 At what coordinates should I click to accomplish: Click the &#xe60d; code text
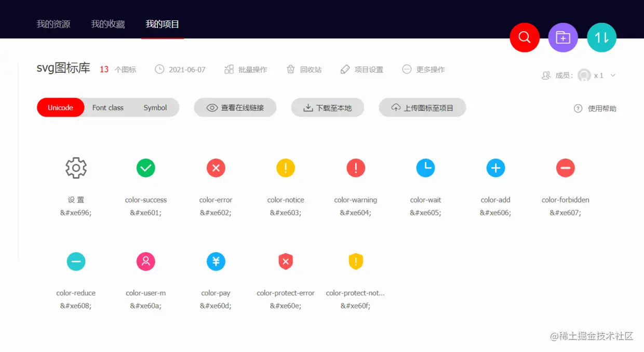point(216,306)
